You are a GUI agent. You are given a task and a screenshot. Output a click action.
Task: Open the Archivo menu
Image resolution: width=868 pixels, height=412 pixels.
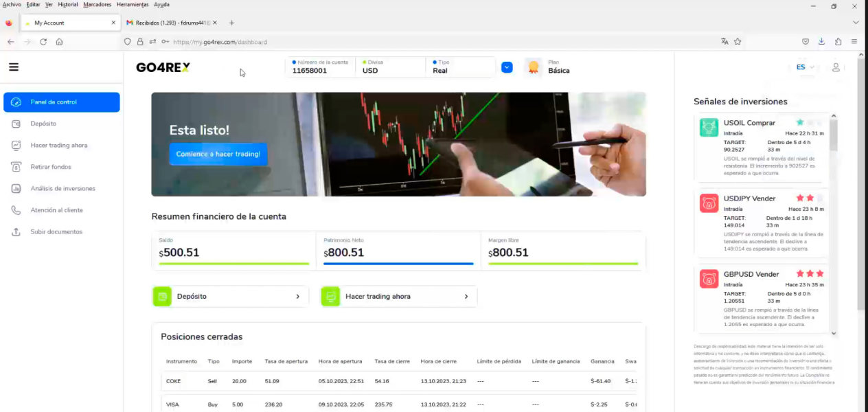[x=12, y=5]
